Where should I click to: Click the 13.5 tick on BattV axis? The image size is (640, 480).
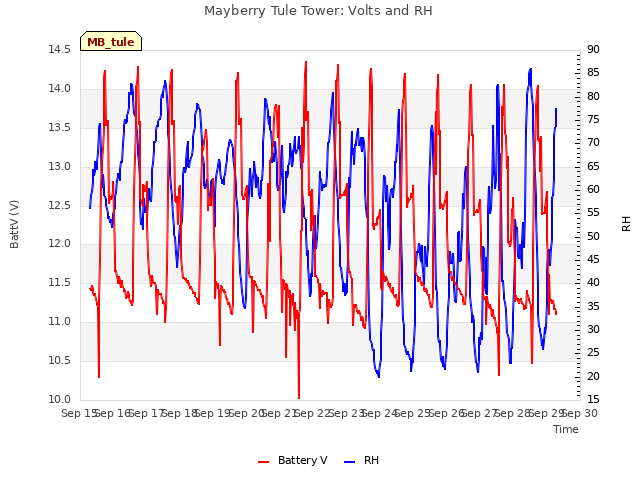tap(60, 127)
